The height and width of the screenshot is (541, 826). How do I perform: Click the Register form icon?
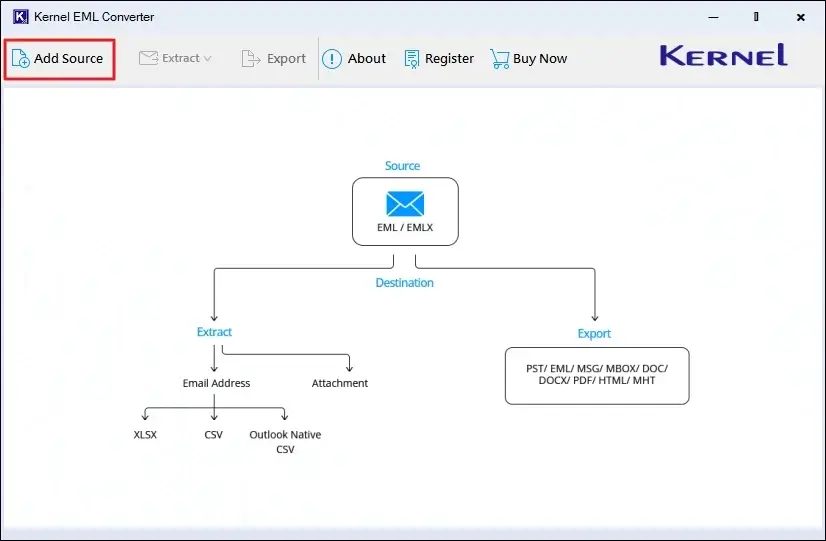click(x=411, y=59)
